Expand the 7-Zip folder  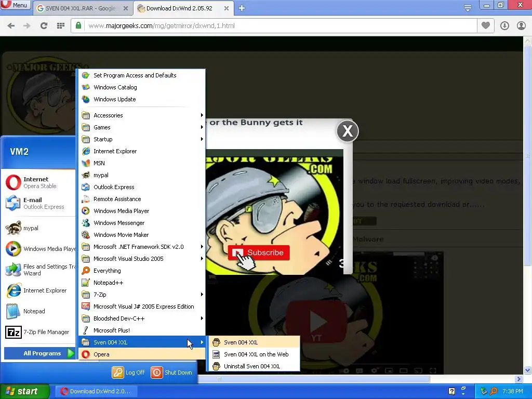(142, 295)
